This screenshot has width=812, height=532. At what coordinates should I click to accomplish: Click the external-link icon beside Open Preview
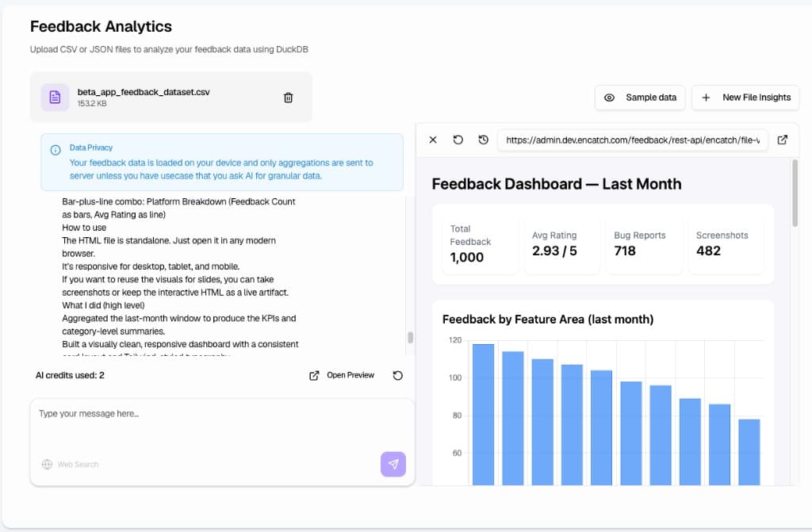coord(314,376)
